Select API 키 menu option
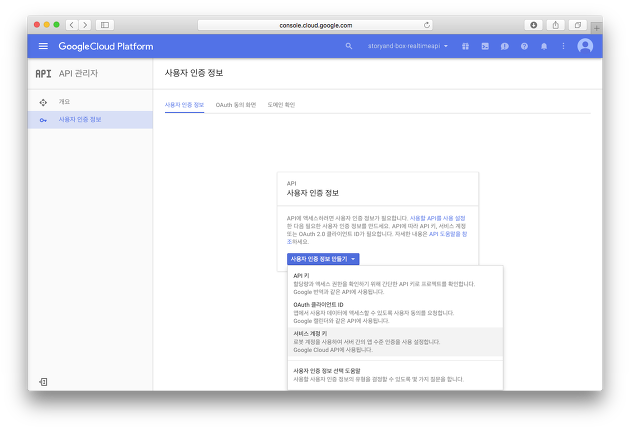The image size is (630, 430). pyautogui.click(x=395, y=284)
